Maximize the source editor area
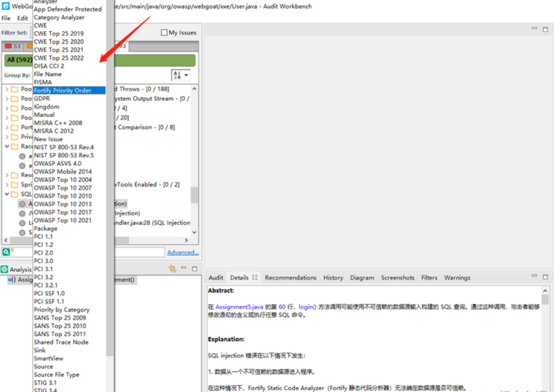554x392 pixels. pyautogui.click(x=545, y=29)
